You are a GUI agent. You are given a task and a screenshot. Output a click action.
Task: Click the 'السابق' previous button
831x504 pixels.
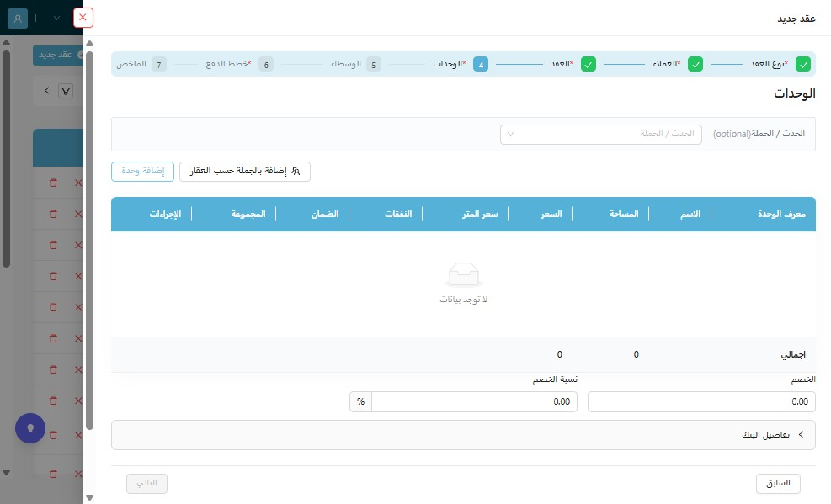778,483
